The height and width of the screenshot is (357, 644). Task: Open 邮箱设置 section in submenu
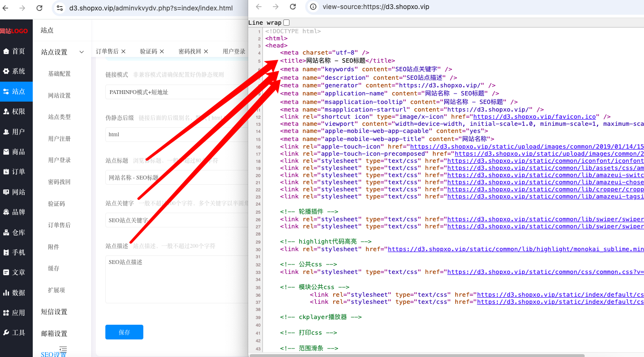click(54, 334)
